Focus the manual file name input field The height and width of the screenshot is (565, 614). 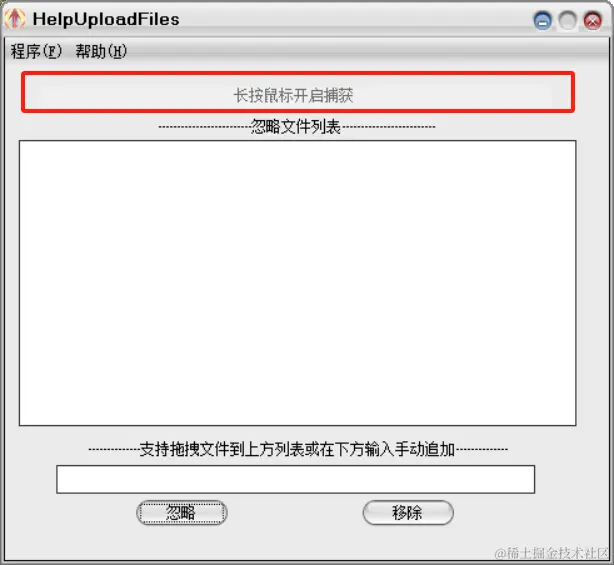tap(296, 479)
